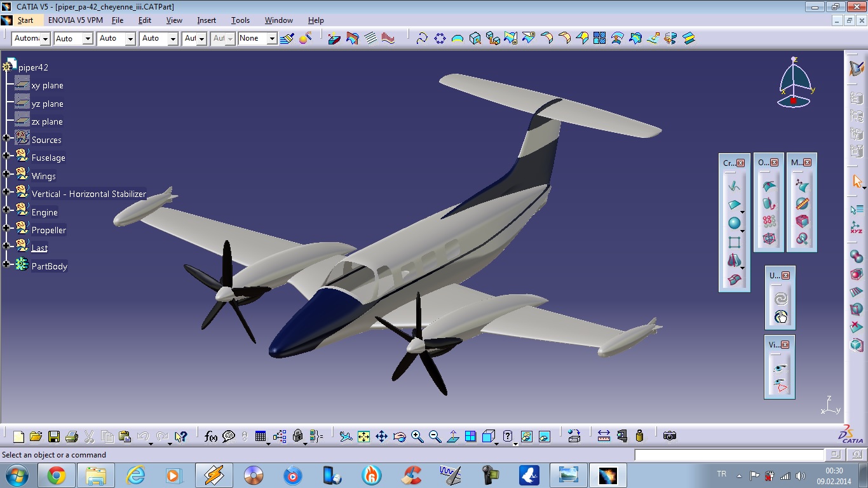The height and width of the screenshot is (488, 868).
Task: Click the Select arrow tool on right toolbar
Action: click(x=857, y=182)
